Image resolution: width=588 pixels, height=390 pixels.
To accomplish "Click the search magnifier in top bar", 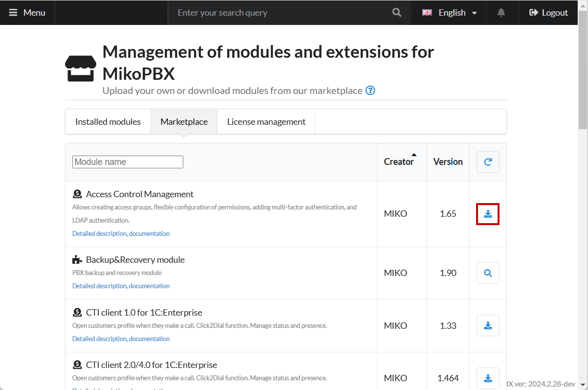I will (x=397, y=13).
